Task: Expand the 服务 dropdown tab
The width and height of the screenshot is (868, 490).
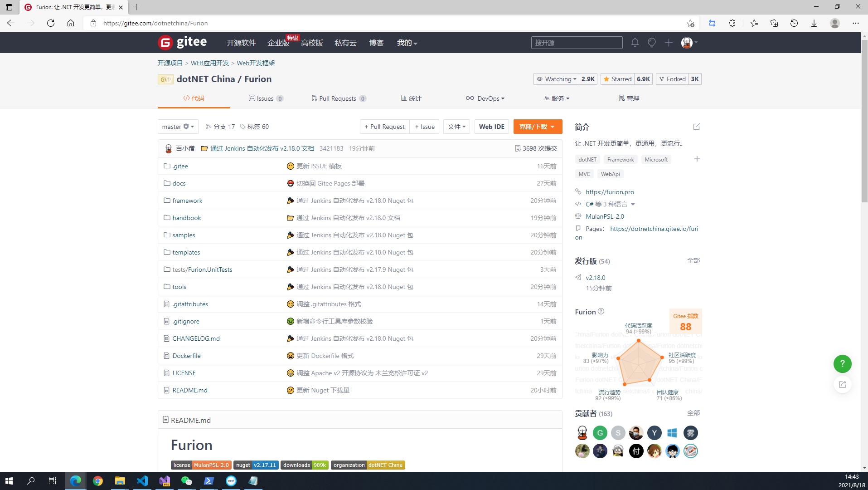Action: 556,98
